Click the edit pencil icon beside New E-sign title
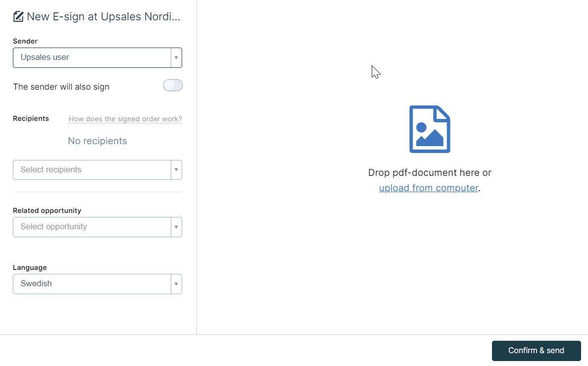This screenshot has height=366, width=588. (18, 16)
